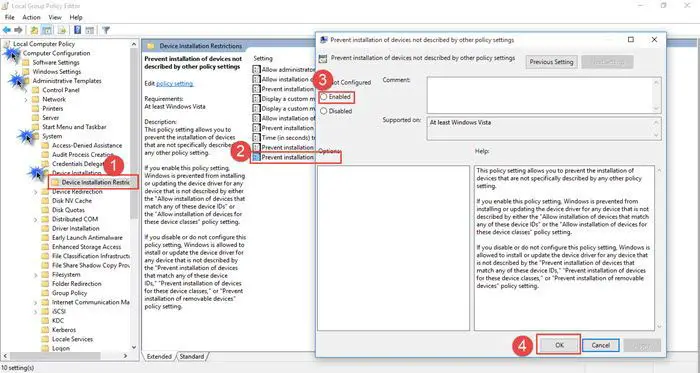The height and width of the screenshot is (373, 700).
Task: Click the Group Policy folder icon
Action: click(45, 293)
